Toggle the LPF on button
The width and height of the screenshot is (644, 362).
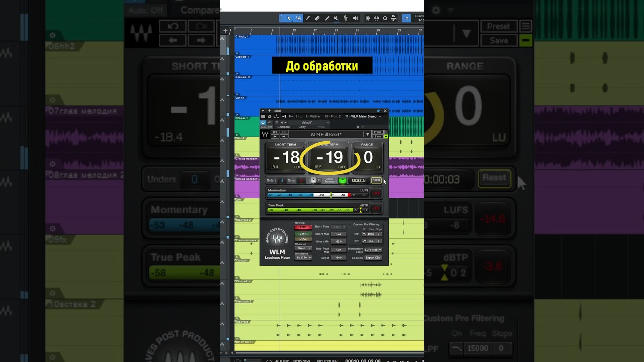click(x=365, y=234)
